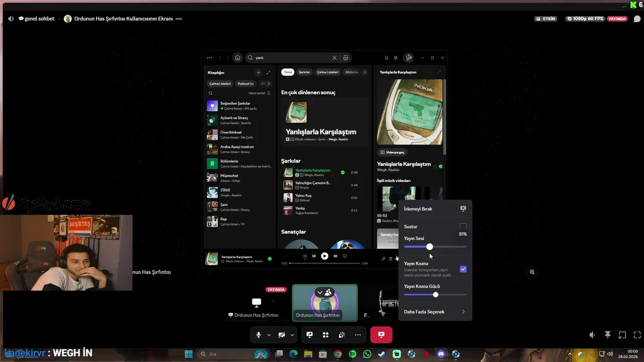The width and height of the screenshot is (644, 362).
Task: Select Çalma Listeleri library chip
Action: click(220, 83)
